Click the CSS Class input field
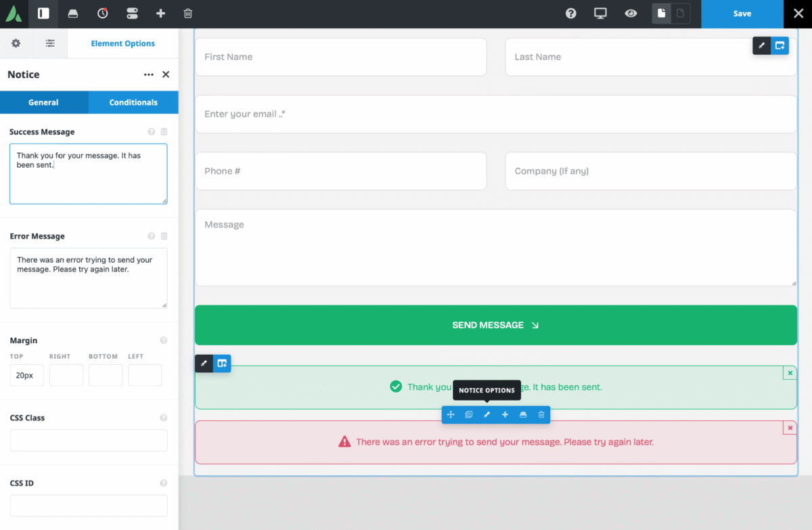The image size is (812, 530). (x=88, y=440)
